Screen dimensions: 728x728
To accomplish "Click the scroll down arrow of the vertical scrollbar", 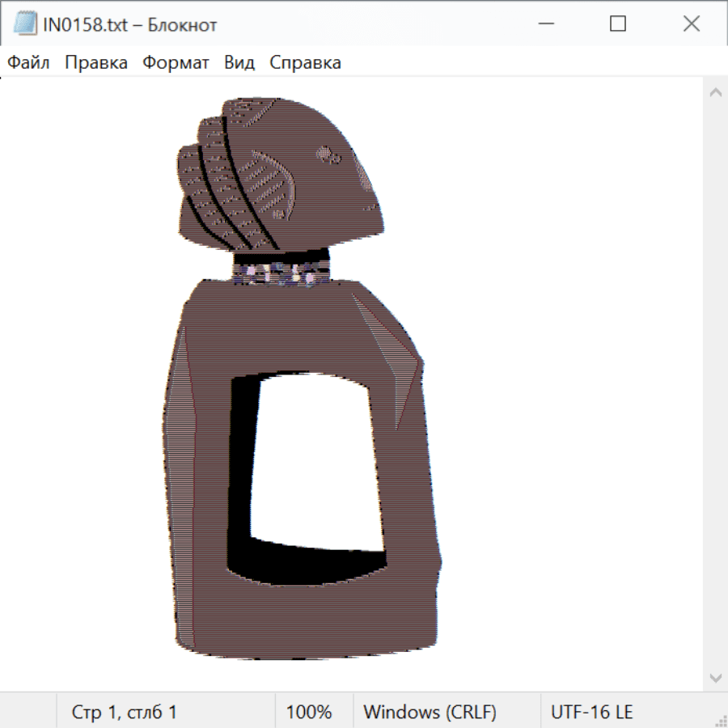I will [x=715, y=677].
